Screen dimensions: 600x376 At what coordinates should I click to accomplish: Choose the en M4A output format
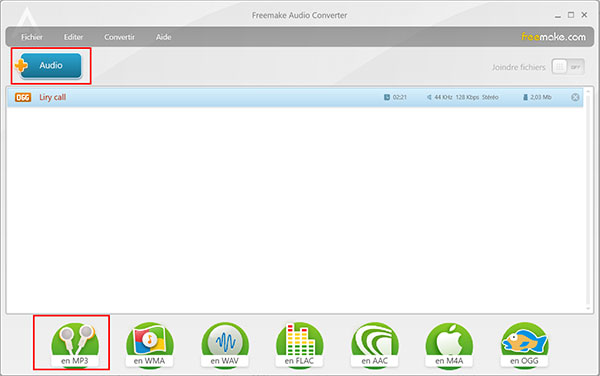(x=449, y=345)
